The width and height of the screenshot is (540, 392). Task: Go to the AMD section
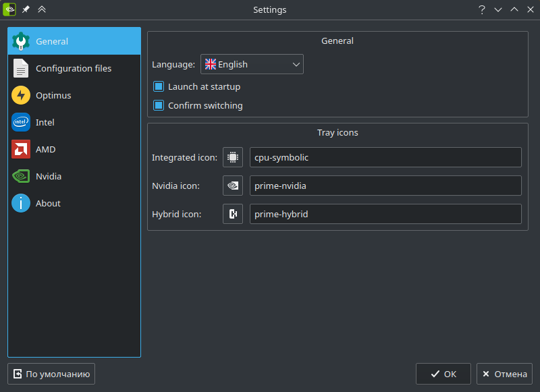(x=74, y=149)
